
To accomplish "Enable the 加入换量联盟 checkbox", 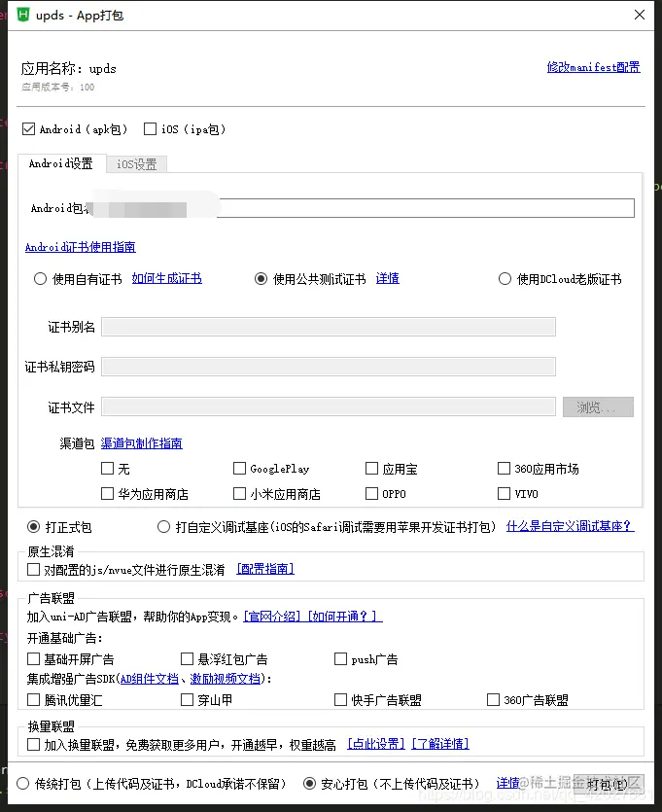I will pos(34,745).
